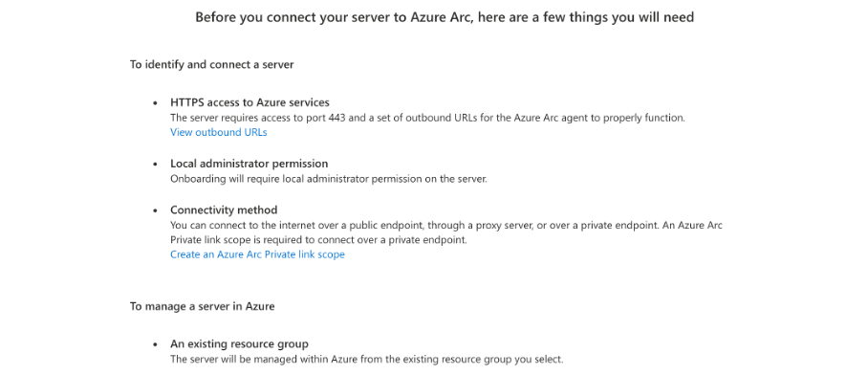868x375 pixels.
Task: Click the 'HTTPS access to Azure services' heading
Action: [x=250, y=102]
